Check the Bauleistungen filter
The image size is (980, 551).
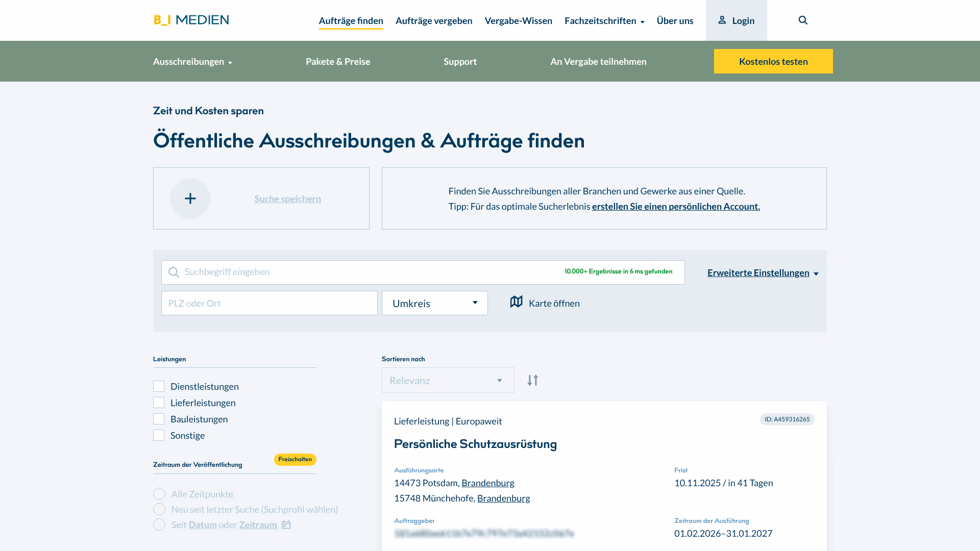click(x=158, y=419)
